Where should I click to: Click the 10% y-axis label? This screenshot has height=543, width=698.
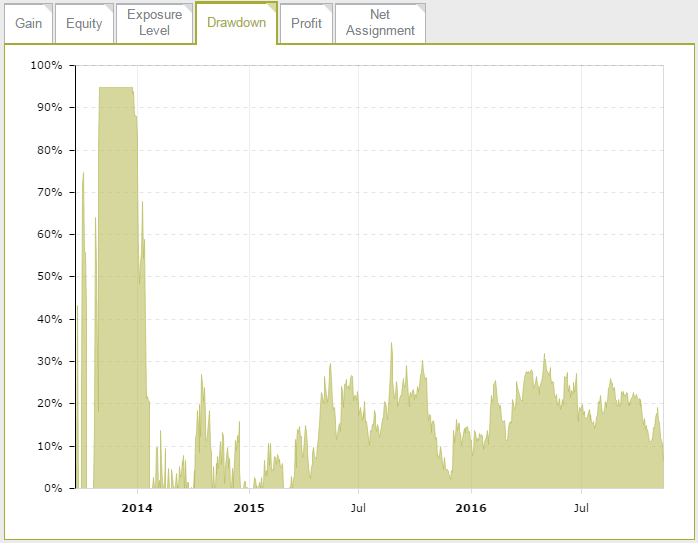49,446
